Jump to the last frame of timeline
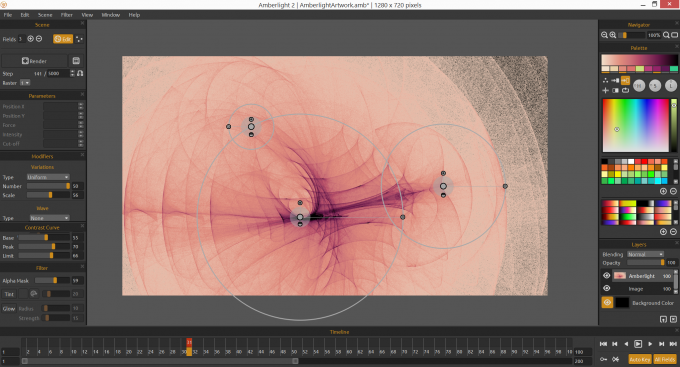Image resolution: width=680 pixels, height=367 pixels. (x=673, y=344)
